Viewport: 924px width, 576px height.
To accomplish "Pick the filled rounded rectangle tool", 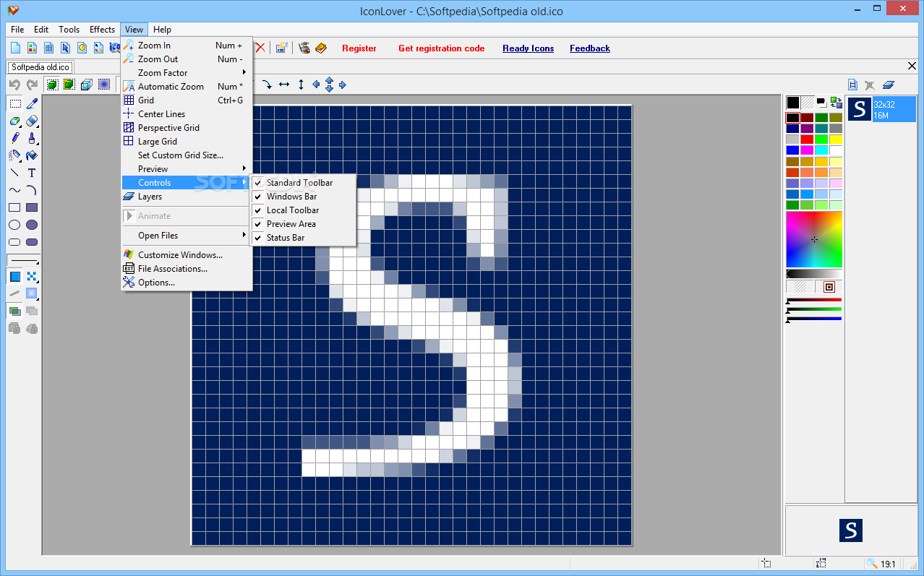I will 32,242.
